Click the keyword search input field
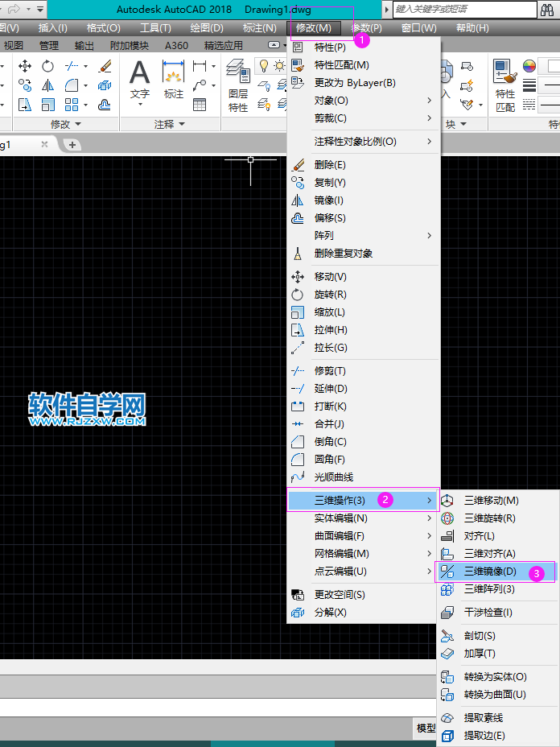Screen dimensions: 560x747 point(465,9)
